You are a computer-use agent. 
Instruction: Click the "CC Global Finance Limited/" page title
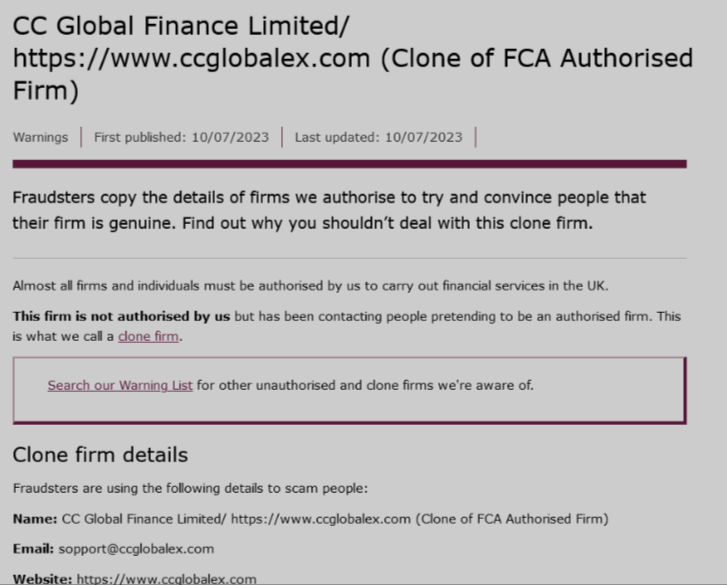pos(181,25)
